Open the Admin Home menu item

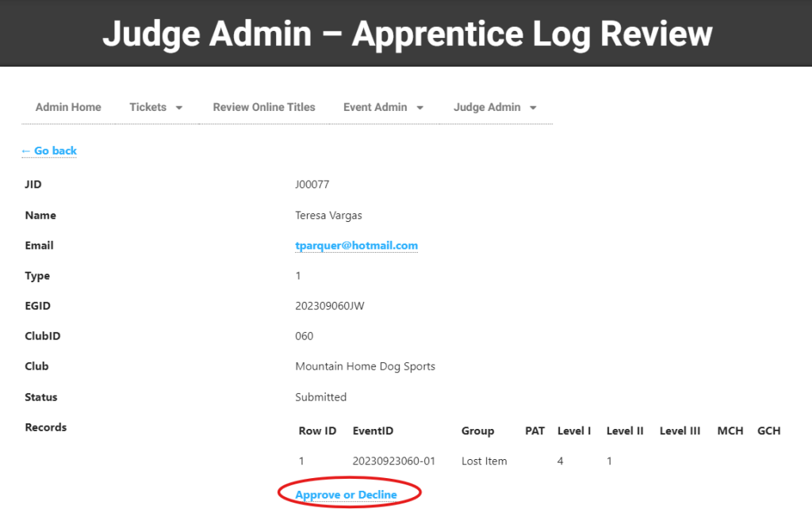68,107
